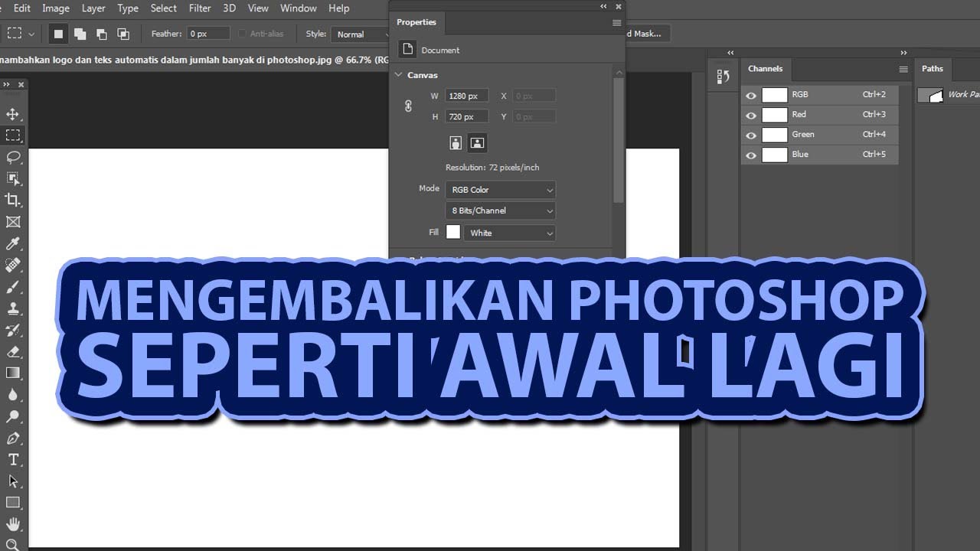Click the Properties panel tab
980x551 pixels.
(416, 22)
